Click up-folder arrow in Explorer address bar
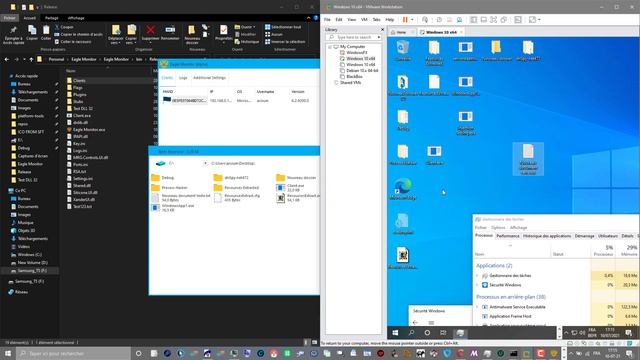The image size is (640, 360). tap(31, 59)
